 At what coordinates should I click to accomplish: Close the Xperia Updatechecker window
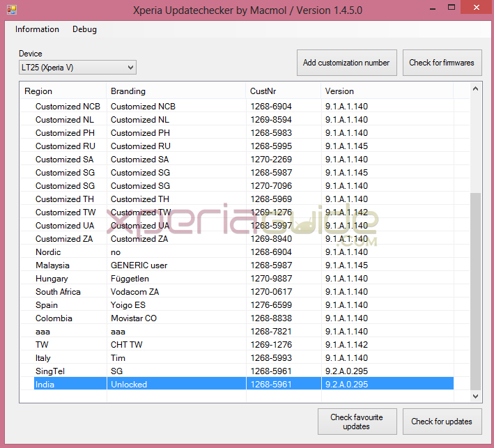[477, 7]
